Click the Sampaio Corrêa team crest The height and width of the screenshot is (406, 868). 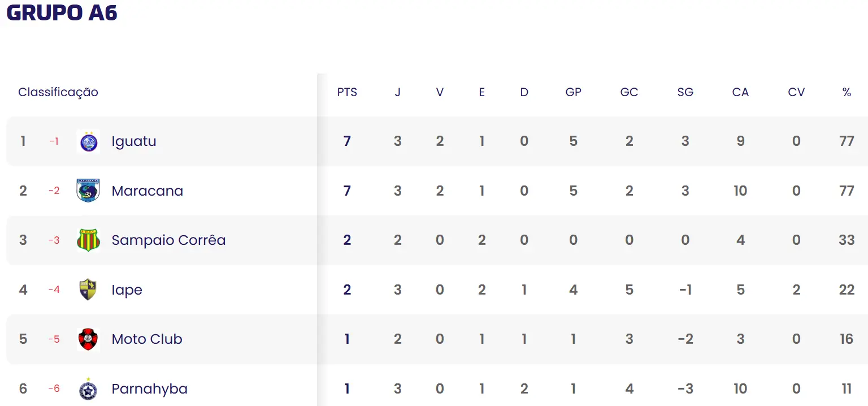88,240
